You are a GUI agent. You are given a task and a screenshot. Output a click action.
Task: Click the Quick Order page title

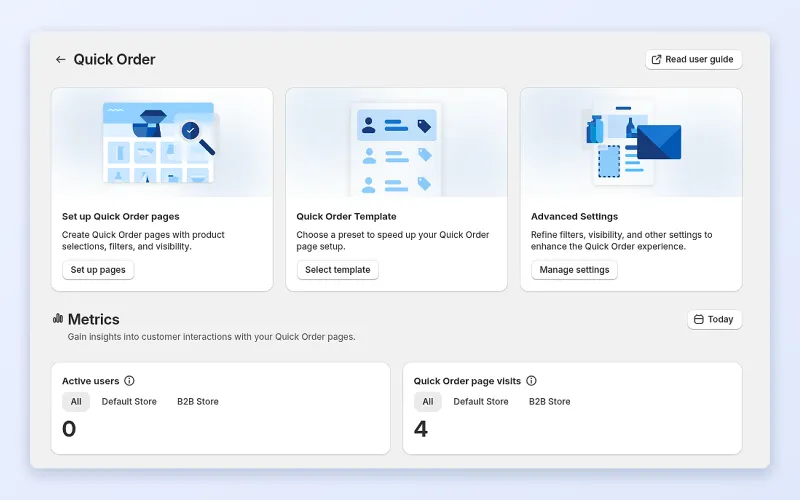pos(114,60)
